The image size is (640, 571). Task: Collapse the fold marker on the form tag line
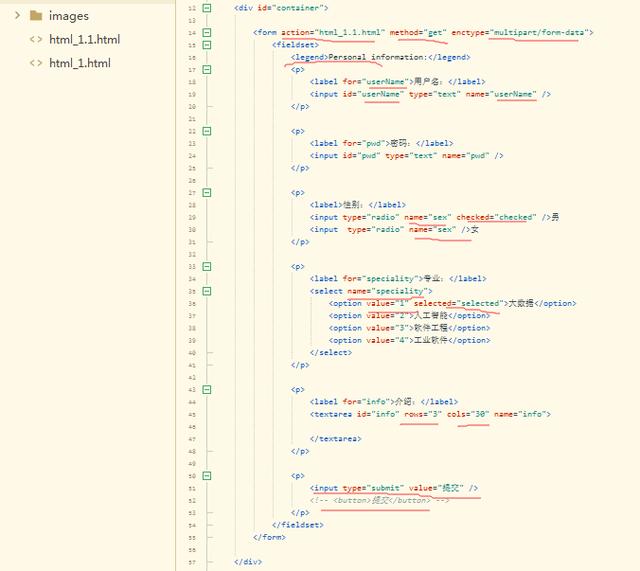(x=207, y=32)
